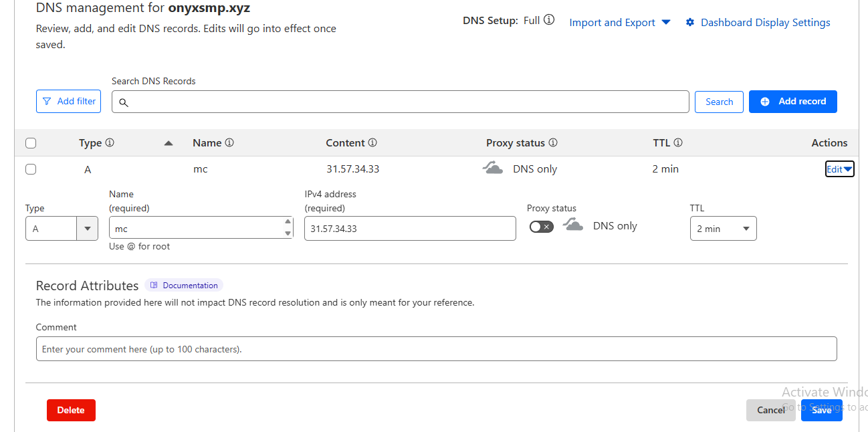Click the TTL column info icon

click(x=678, y=142)
